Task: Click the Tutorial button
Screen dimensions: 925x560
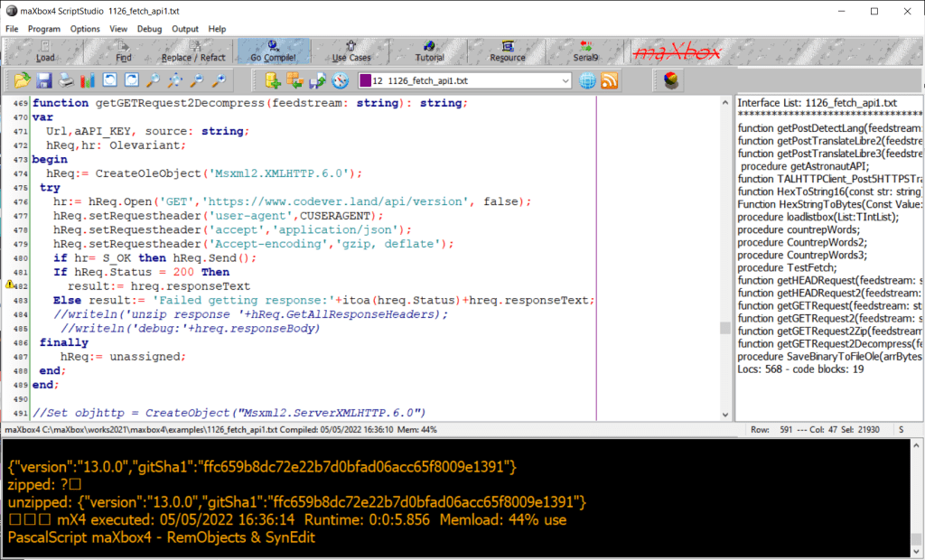Action: (429, 52)
